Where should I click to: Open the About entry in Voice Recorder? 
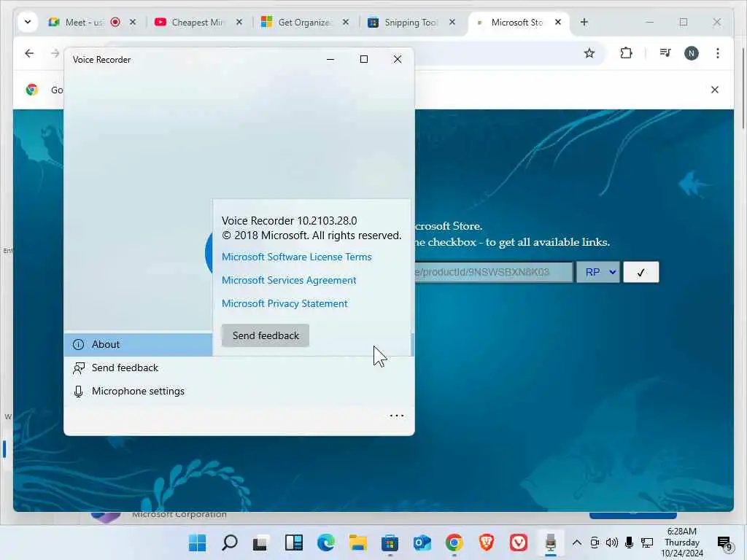tap(138, 344)
